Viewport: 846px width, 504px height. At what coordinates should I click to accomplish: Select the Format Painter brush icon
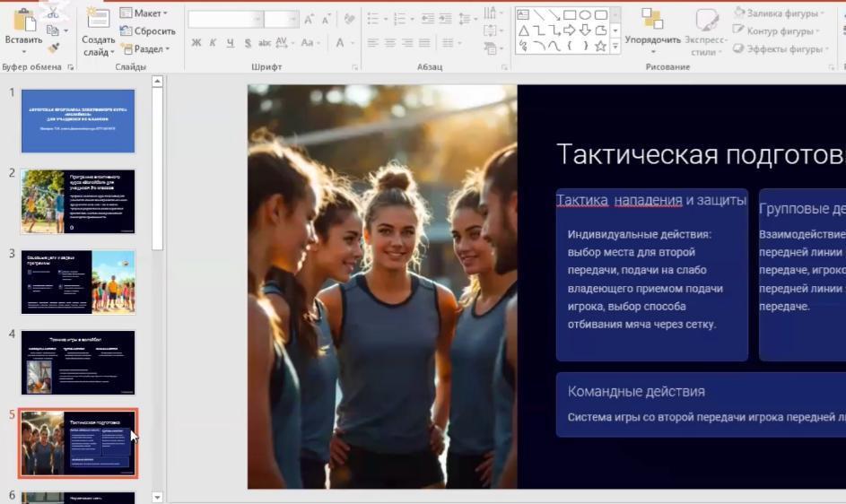pos(54,48)
